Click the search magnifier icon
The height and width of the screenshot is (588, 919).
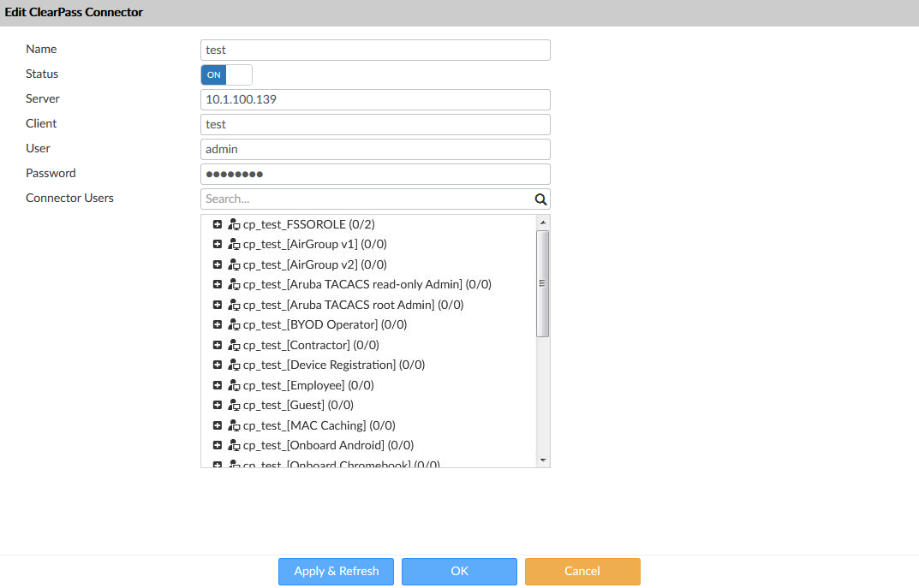point(540,199)
